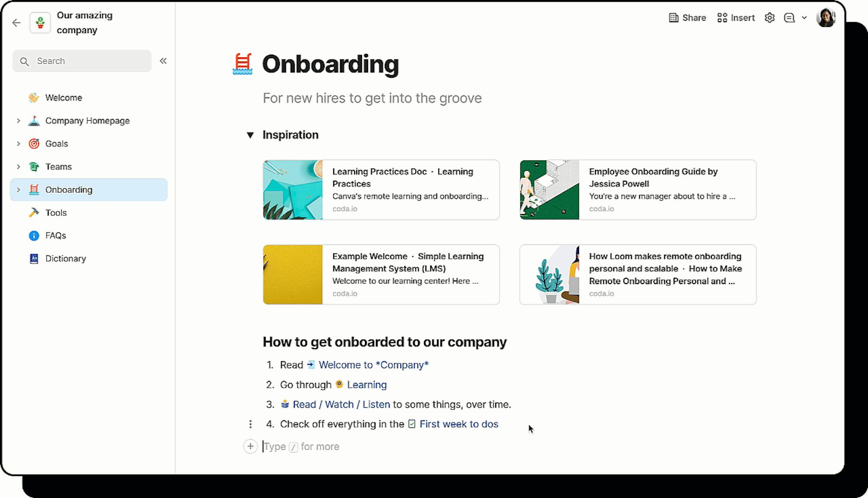Viewport: 868px width, 498px height.
Task: Click the Onboarding ladder icon in title
Action: [243, 64]
